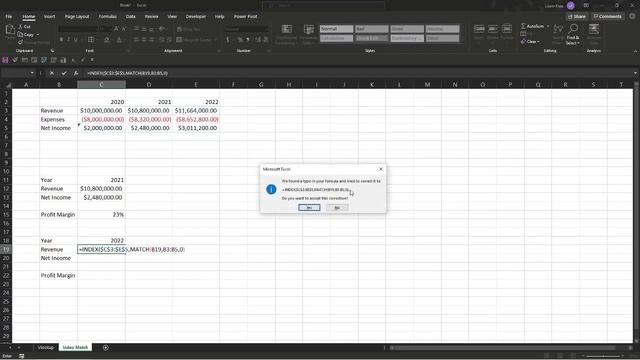Expand the formula bar chevron
This screenshot has height=360, width=640.
tap(635, 73)
